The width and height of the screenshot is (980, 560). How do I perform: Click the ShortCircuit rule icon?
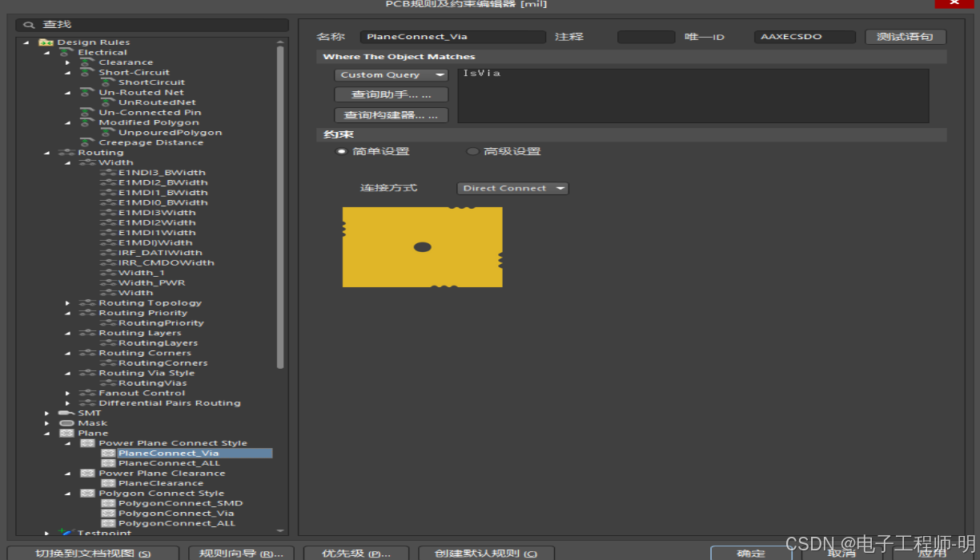[x=107, y=82]
